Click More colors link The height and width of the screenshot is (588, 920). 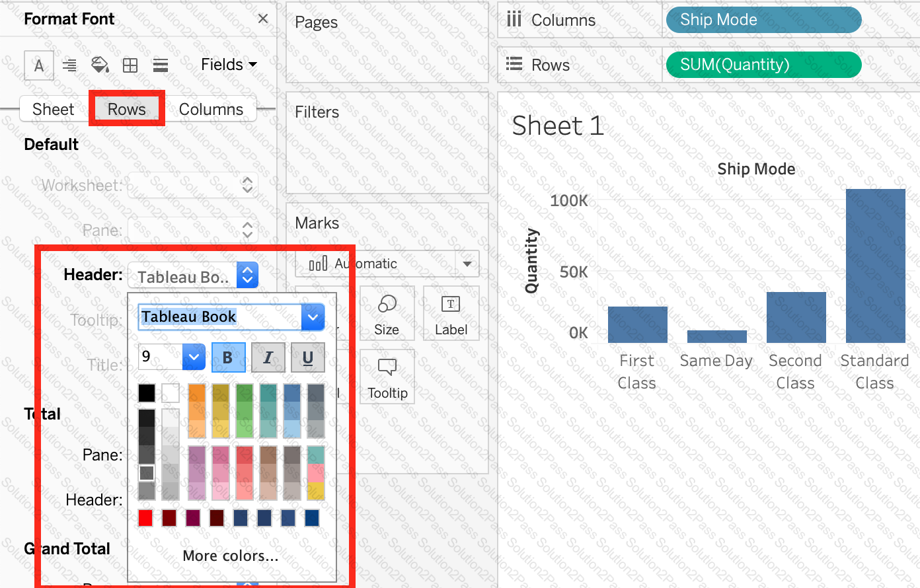(x=230, y=556)
